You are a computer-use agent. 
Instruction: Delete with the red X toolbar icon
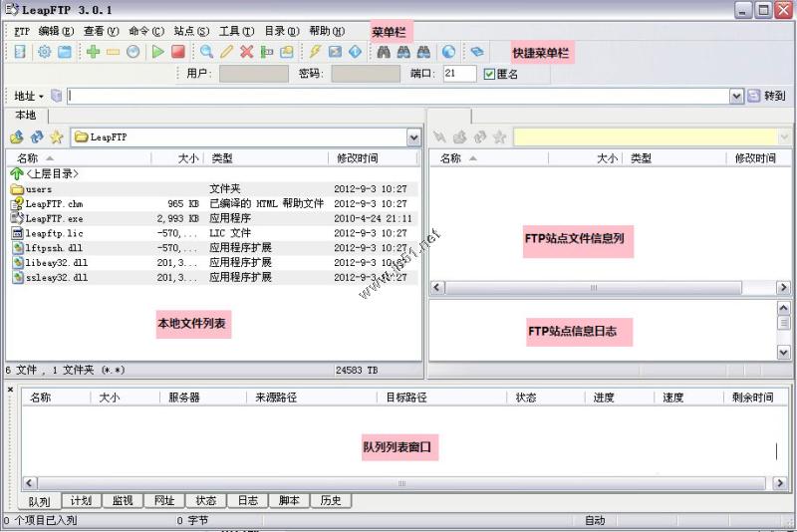[246, 52]
